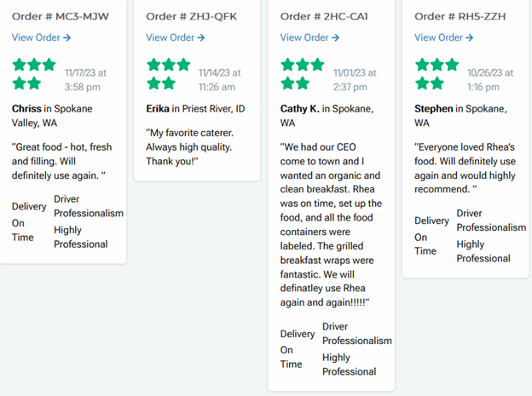Viewport: 532px width, 396px height.
Task: Select the Order # 2HC-CA1 heading
Action: pos(327,16)
